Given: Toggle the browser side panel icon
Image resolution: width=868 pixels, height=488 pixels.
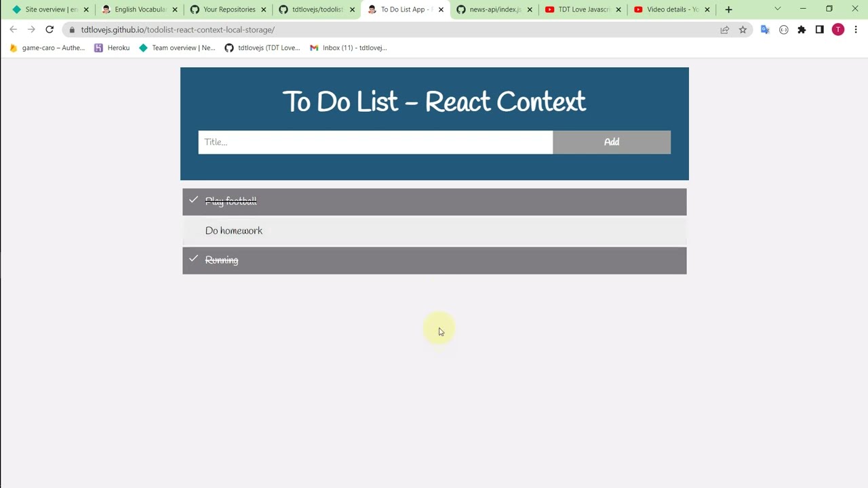Looking at the screenshot, I should point(819,30).
